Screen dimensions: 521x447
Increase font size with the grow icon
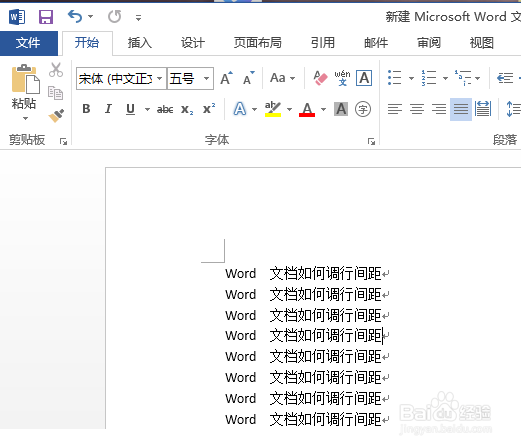227,78
